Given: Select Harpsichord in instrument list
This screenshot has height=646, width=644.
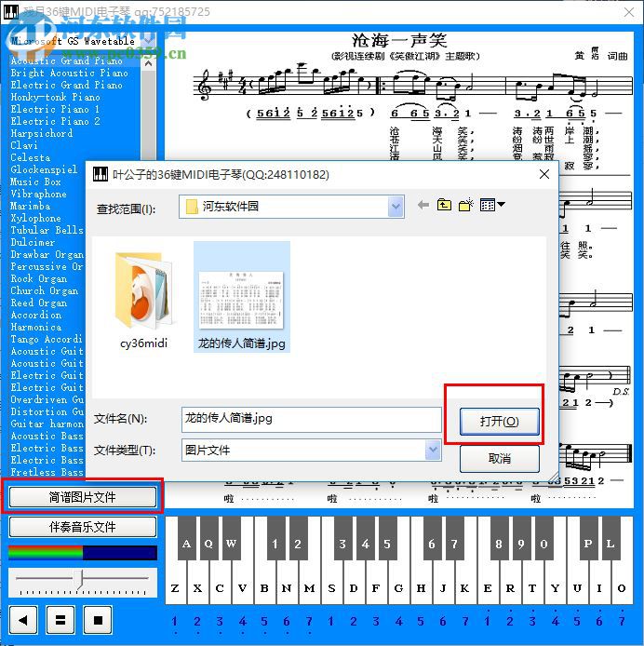Looking at the screenshot, I should click(42, 133).
